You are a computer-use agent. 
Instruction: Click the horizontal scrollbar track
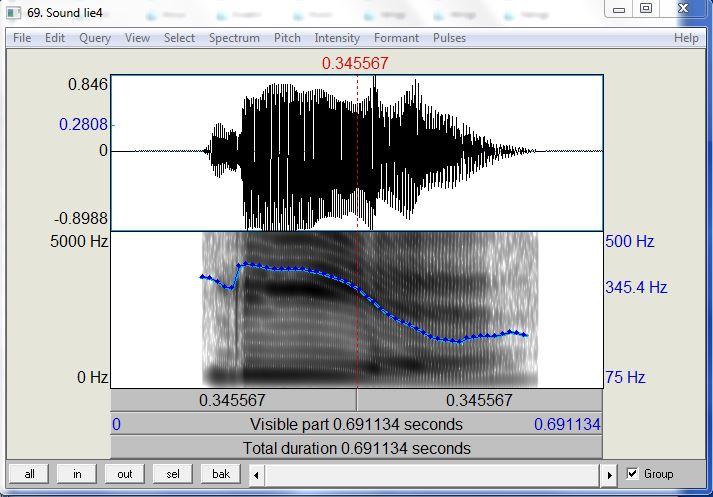(433, 475)
